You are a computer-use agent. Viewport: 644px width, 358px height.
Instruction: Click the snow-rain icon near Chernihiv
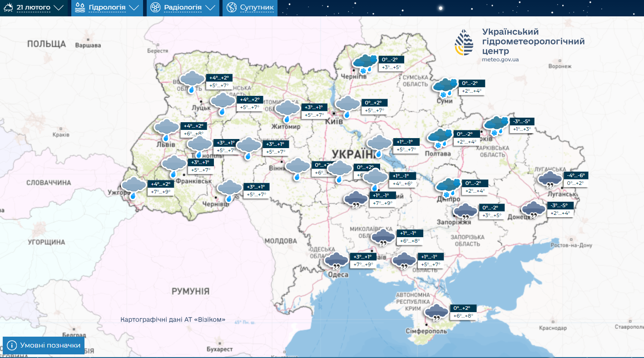365,63
